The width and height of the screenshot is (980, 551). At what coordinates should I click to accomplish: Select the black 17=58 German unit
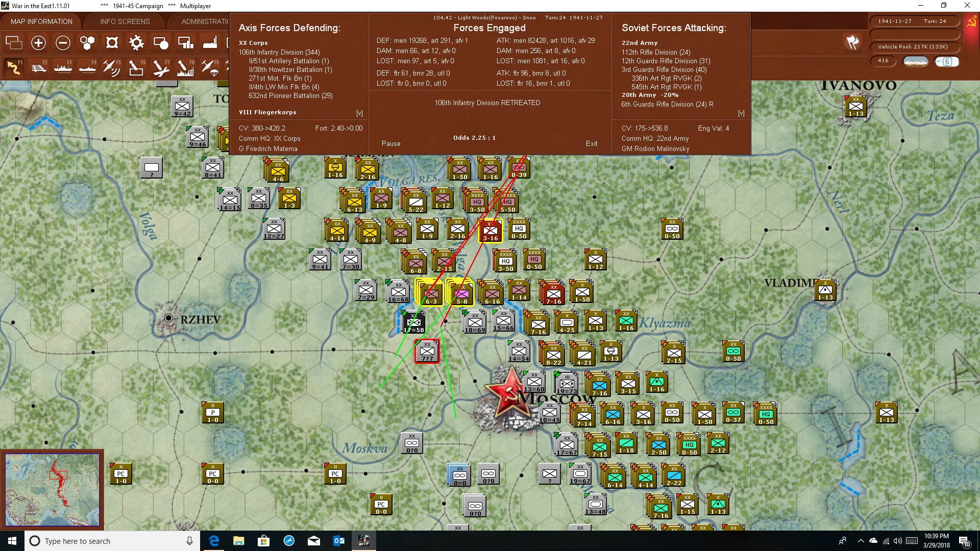[x=414, y=322]
